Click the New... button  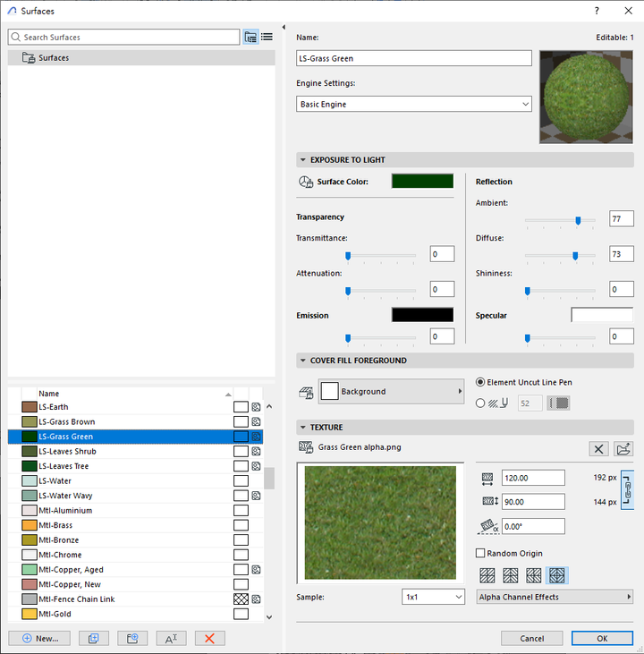point(39,638)
